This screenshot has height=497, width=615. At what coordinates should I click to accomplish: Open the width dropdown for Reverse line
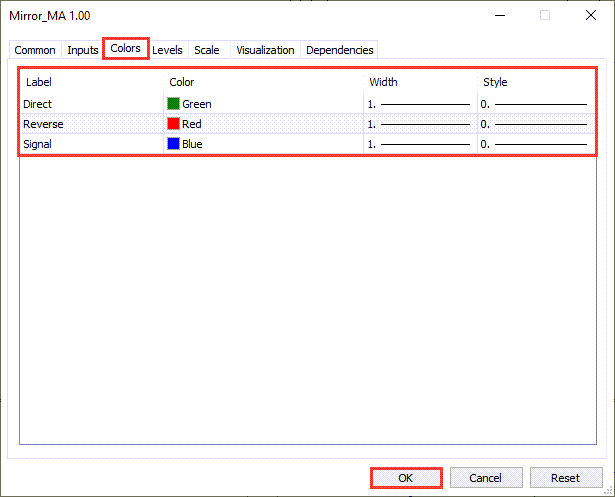coord(418,124)
